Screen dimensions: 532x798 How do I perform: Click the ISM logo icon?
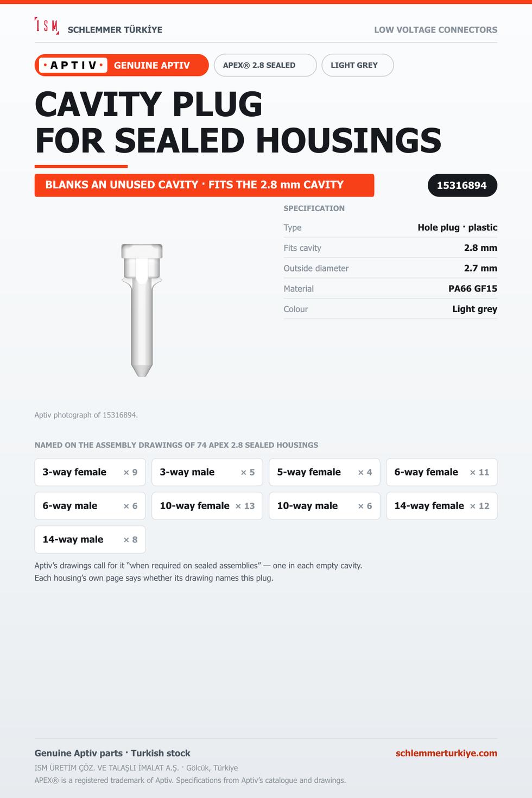tap(47, 26)
